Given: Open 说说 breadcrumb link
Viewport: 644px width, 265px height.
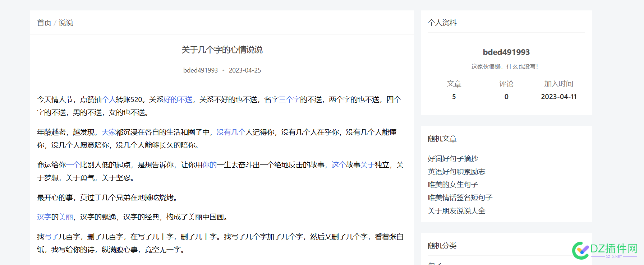Looking at the screenshot, I should (x=66, y=23).
